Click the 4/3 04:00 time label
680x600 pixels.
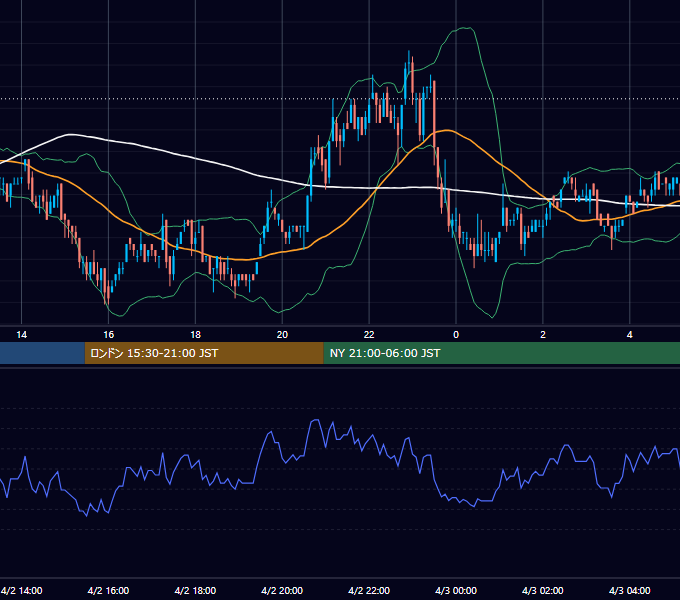click(630, 590)
